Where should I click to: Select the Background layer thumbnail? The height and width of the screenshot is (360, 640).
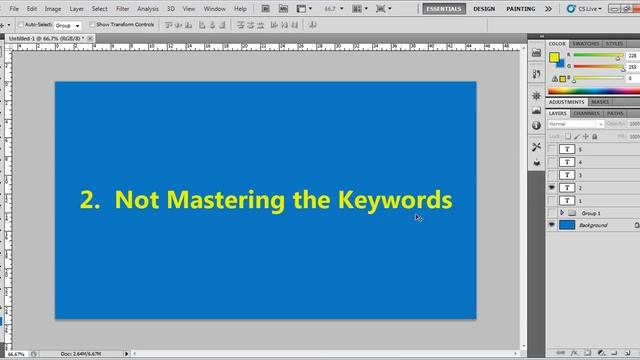coord(567,225)
